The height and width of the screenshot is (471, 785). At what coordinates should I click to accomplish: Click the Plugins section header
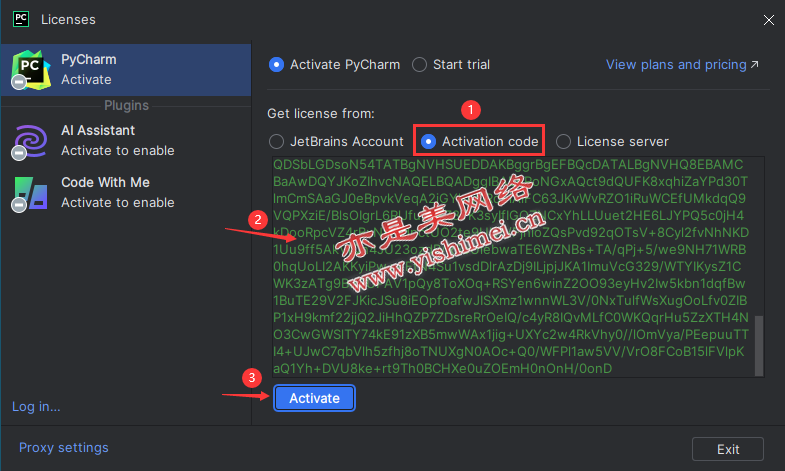(x=126, y=106)
